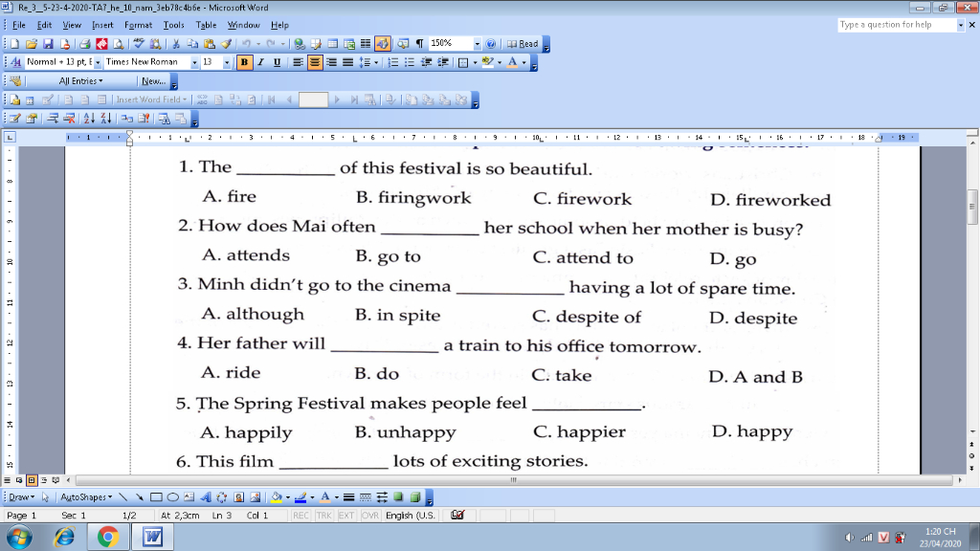Open a file with the folder icon
Image resolution: width=980 pixels, height=551 pixels.
click(32, 44)
